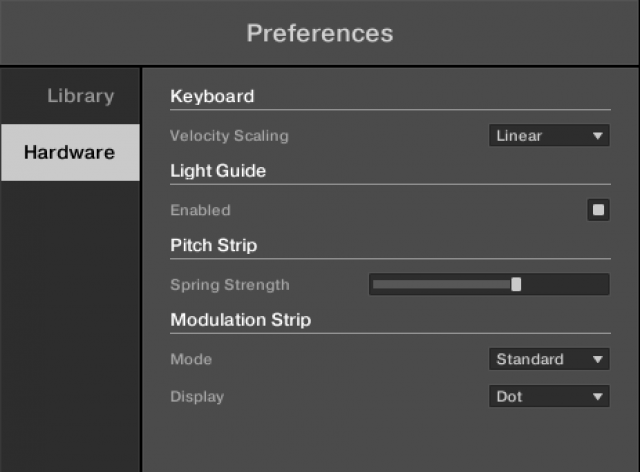Image resolution: width=640 pixels, height=472 pixels.
Task: Click the Modulation Strip section heading
Action: 240,320
